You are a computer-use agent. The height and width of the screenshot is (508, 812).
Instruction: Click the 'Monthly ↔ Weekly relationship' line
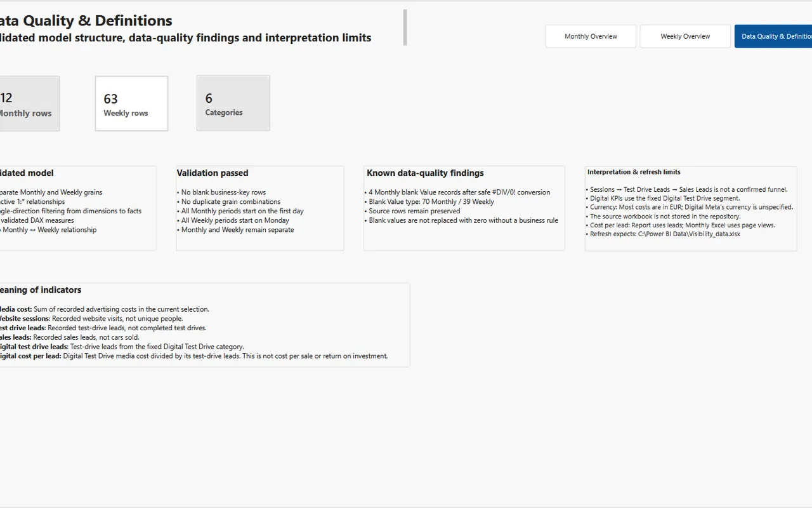pyautogui.click(x=48, y=230)
